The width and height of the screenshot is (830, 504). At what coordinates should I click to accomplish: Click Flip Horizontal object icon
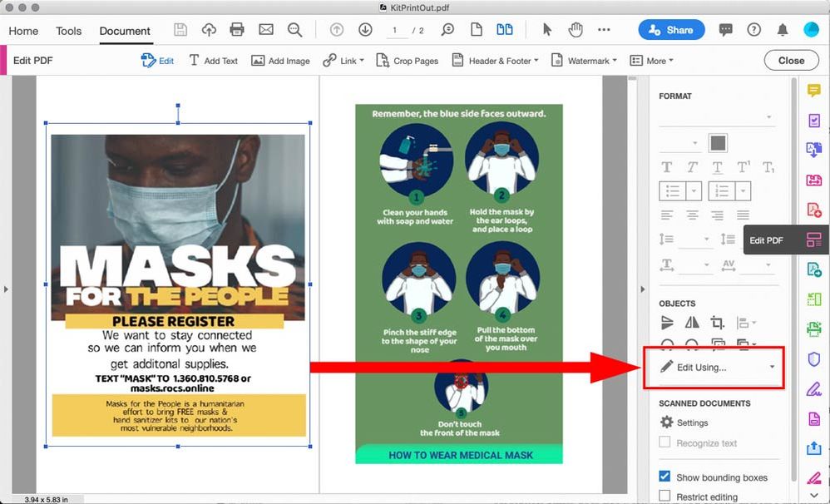tap(692, 322)
